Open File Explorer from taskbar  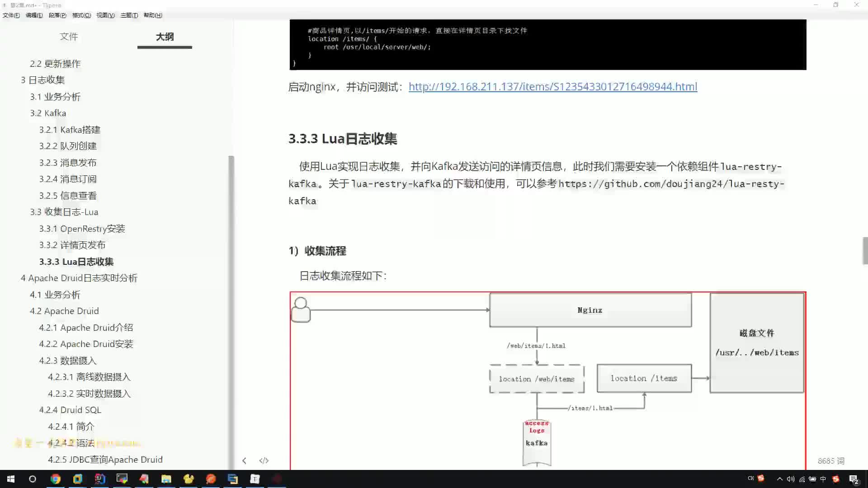point(166,479)
